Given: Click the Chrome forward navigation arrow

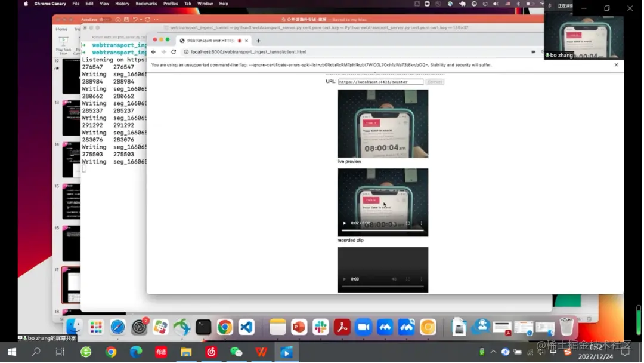Looking at the screenshot, I should pyautogui.click(x=163, y=52).
